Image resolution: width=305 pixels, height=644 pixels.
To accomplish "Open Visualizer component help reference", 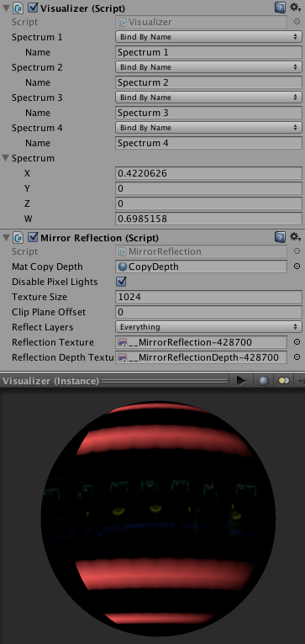I will [x=280, y=8].
